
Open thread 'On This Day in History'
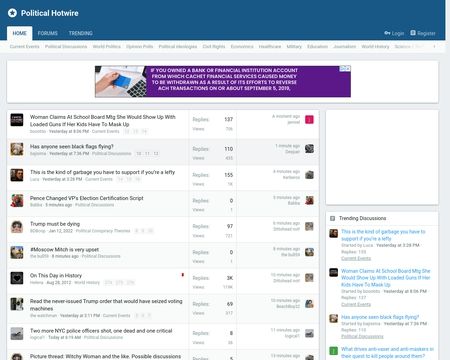(x=56, y=275)
